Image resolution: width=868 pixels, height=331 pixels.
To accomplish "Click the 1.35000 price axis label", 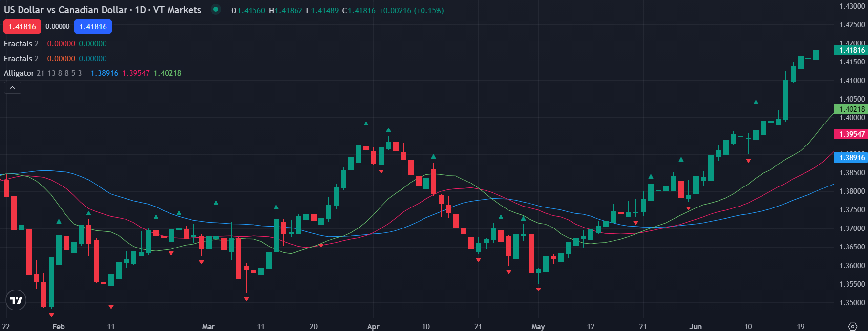I will [x=852, y=303].
